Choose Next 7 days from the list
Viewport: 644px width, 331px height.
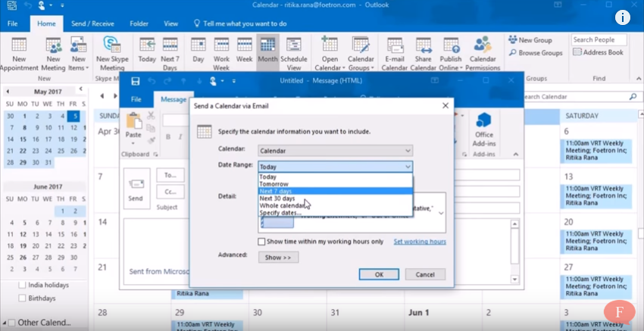pos(335,191)
